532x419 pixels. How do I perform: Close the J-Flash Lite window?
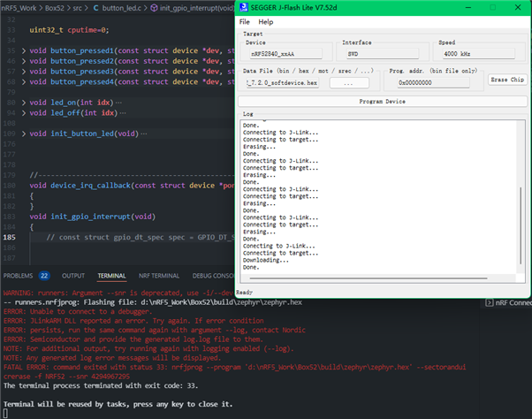tap(518, 7)
